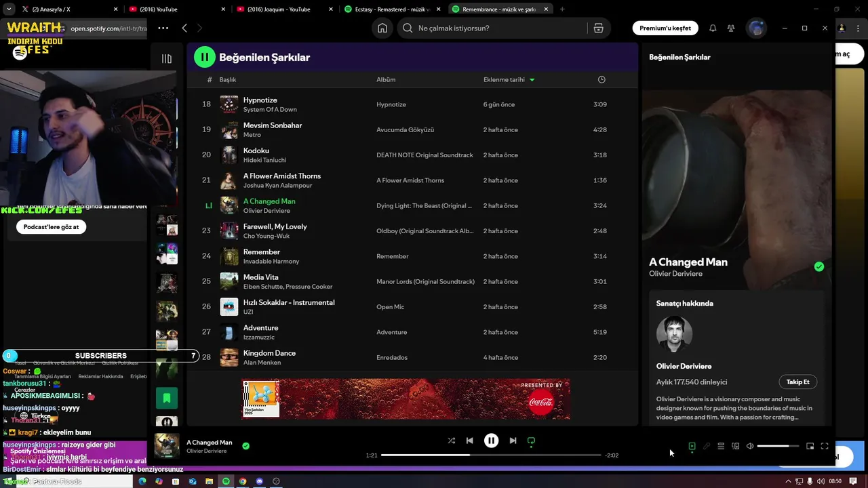Screen dimensions: 868x488
Task: Expand Your Library sidebar icon
Action: tap(167, 58)
